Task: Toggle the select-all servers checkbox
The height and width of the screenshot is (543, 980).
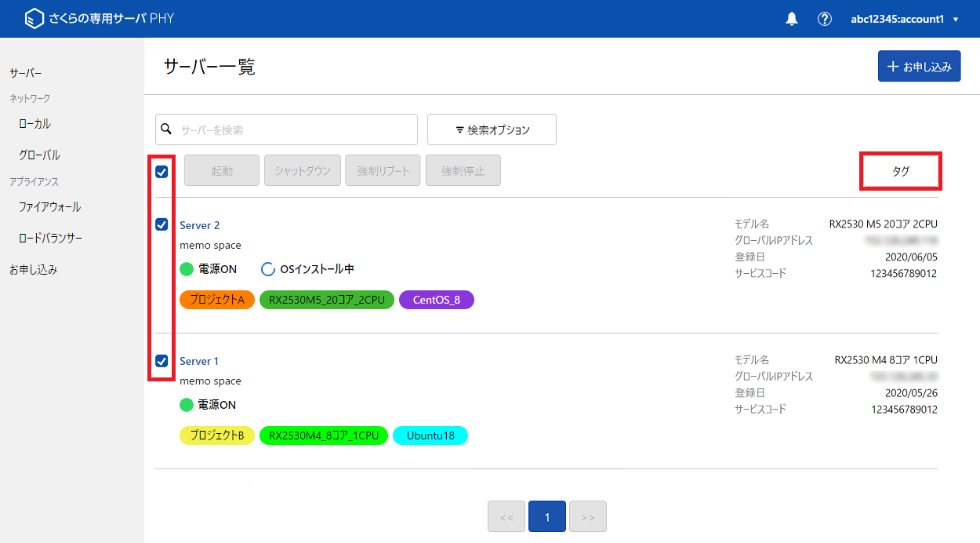Action: click(162, 172)
